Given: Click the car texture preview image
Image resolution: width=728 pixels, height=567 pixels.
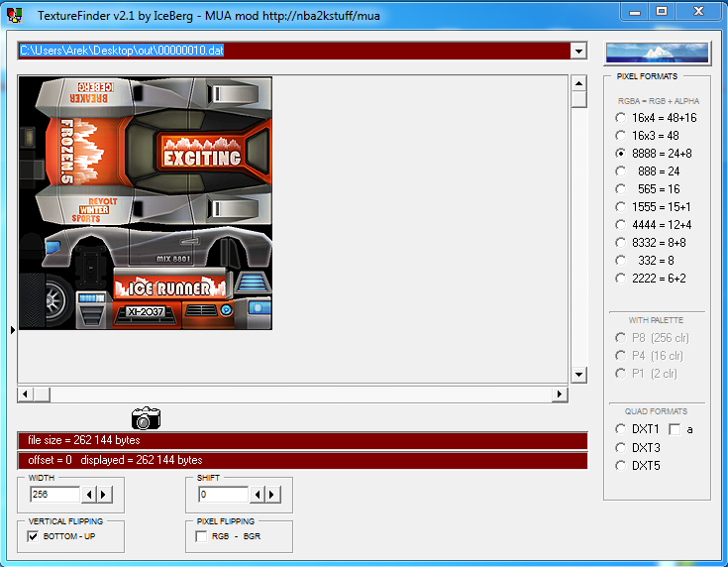Looking at the screenshot, I should click(x=145, y=203).
